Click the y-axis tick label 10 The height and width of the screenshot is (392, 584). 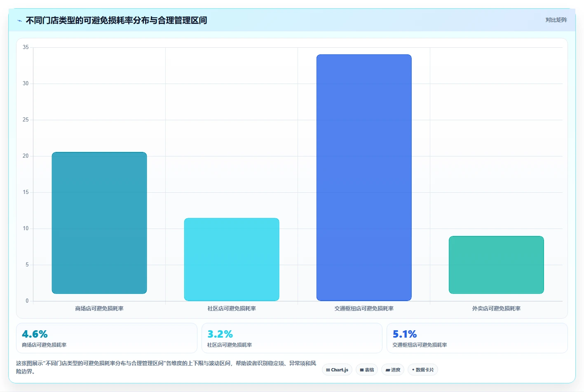(26, 229)
